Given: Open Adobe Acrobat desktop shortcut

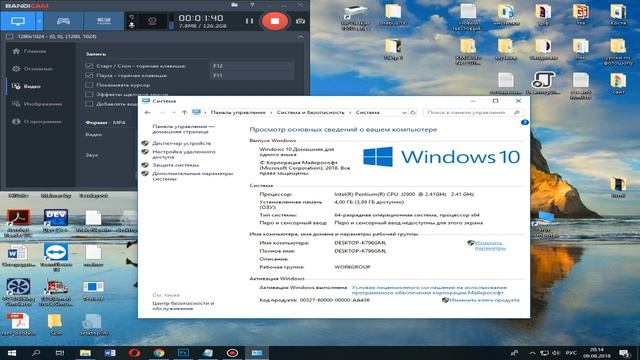Looking at the screenshot, I should 18,222.
